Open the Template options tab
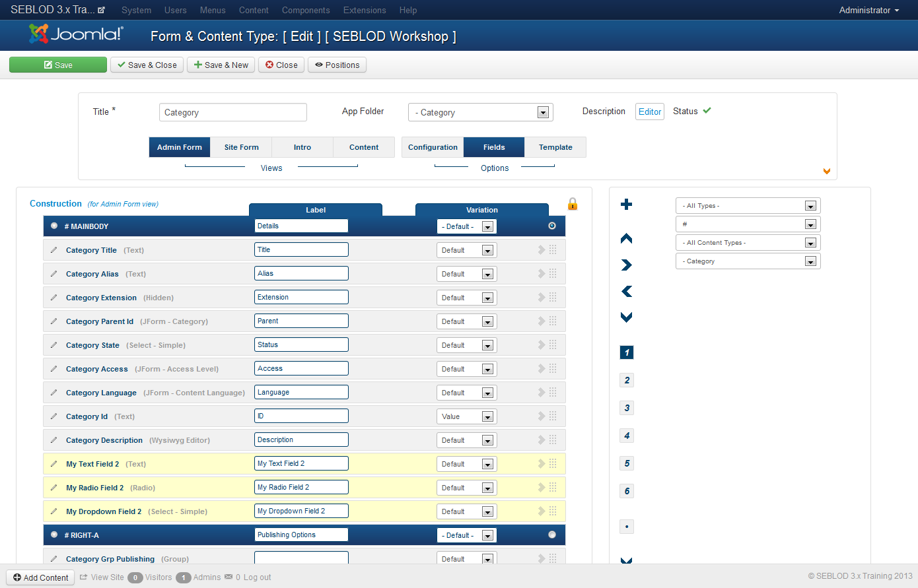The height and width of the screenshot is (588, 918). [x=555, y=147]
